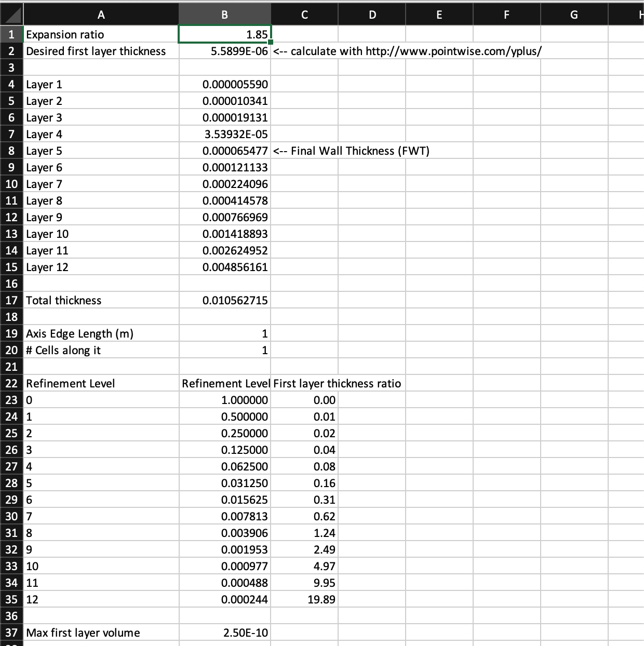644x646 pixels.
Task: Click 'Max first layer volume' label
Action: coord(83,632)
